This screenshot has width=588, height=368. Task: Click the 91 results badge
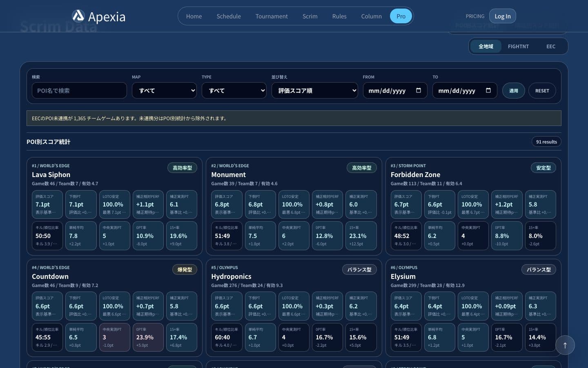tap(546, 142)
